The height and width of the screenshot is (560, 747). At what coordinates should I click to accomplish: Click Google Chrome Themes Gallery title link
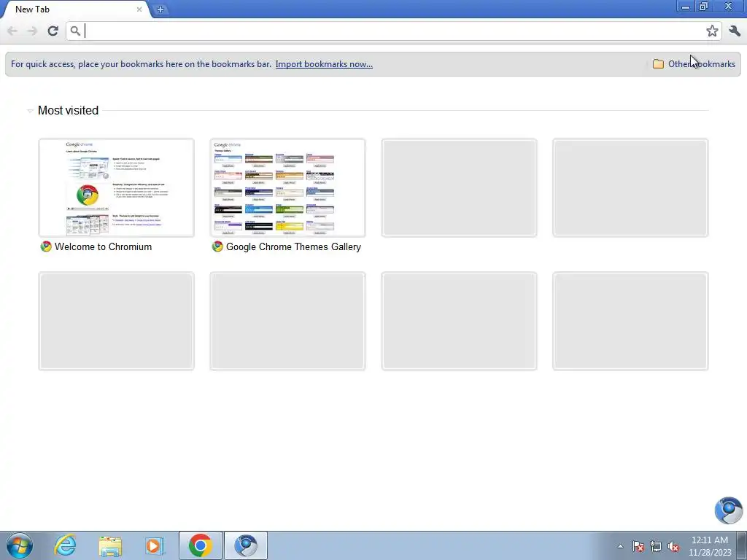tap(293, 246)
